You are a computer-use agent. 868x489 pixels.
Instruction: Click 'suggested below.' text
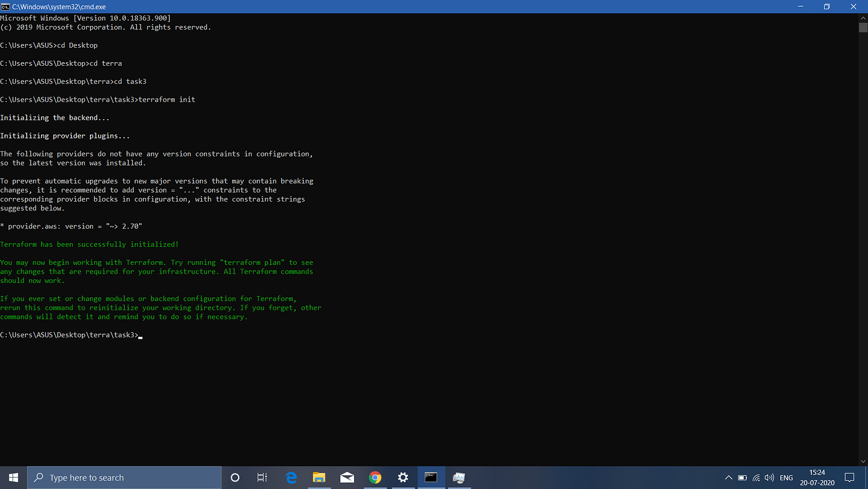pyautogui.click(x=32, y=209)
